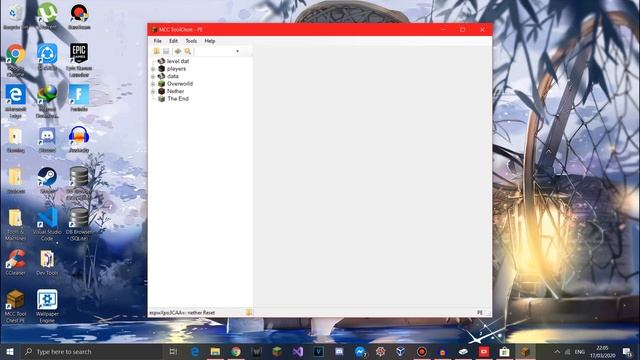The image size is (640, 360).
Task: Open File Explorer from the taskbar
Action: [215, 351]
